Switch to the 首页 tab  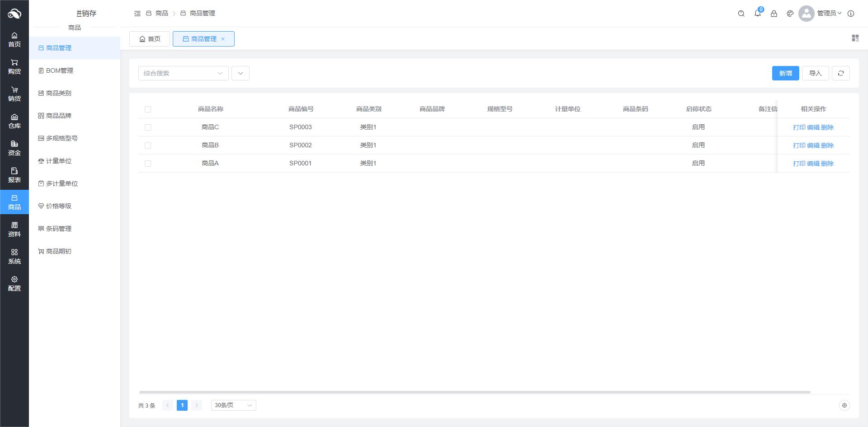pos(150,39)
